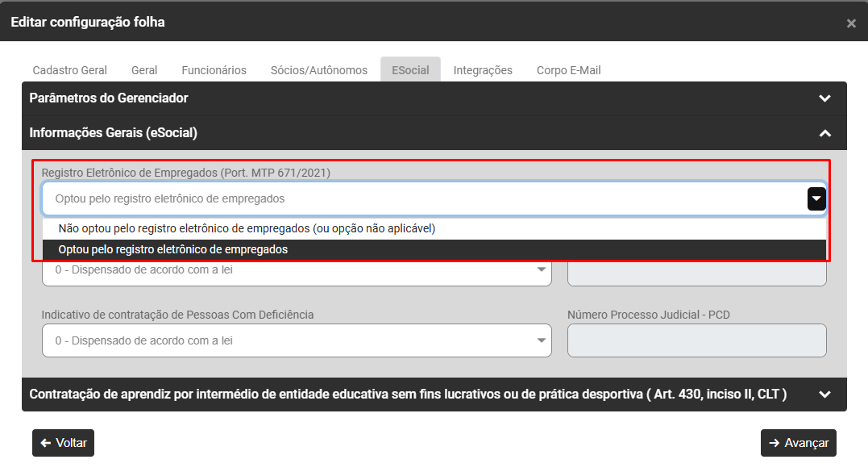The height and width of the screenshot is (476, 868).
Task: Open the Pessoas Com Deficiência dropdown
Action: [x=297, y=340]
